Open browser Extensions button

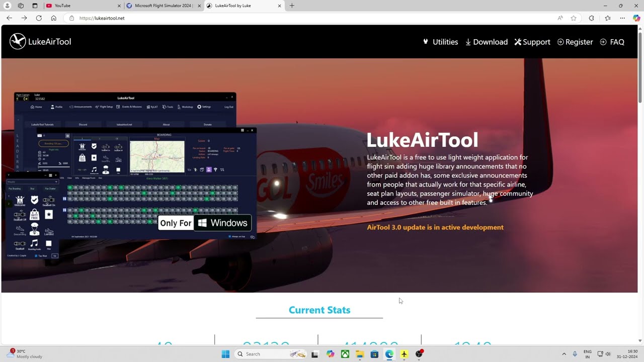click(x=591, y=18)
